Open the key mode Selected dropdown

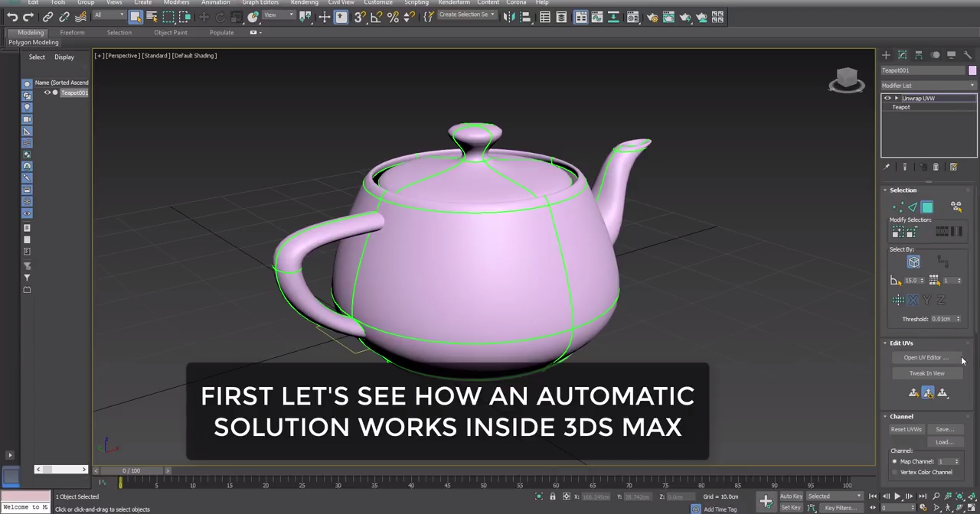pyautogui.click(x=835, y=496)
